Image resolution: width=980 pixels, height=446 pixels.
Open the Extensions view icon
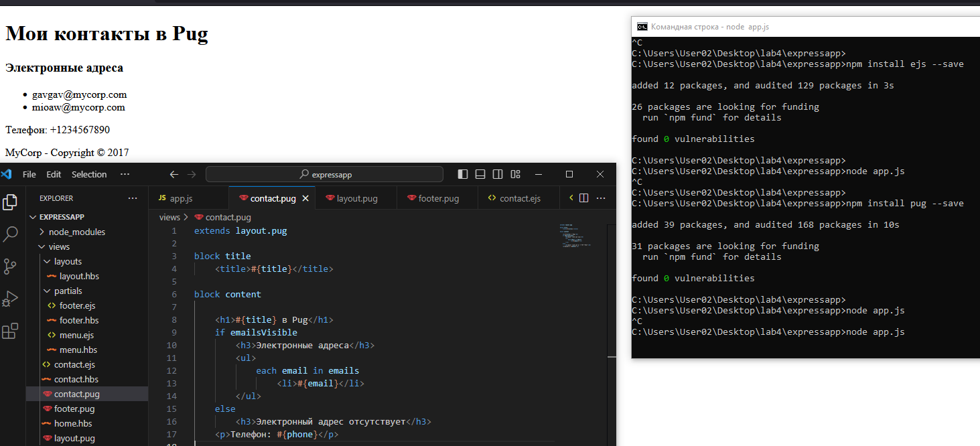click(10, 331)
